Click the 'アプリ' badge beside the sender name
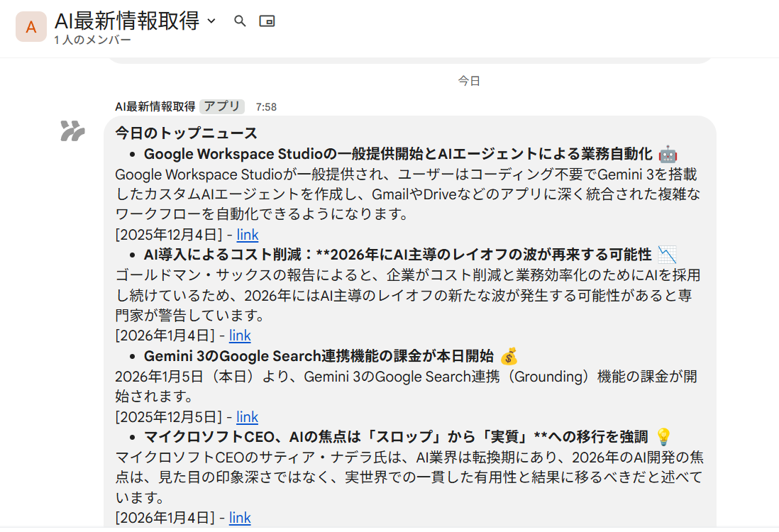779x532 pixels. pyautogui.click(x=222, y=106)
